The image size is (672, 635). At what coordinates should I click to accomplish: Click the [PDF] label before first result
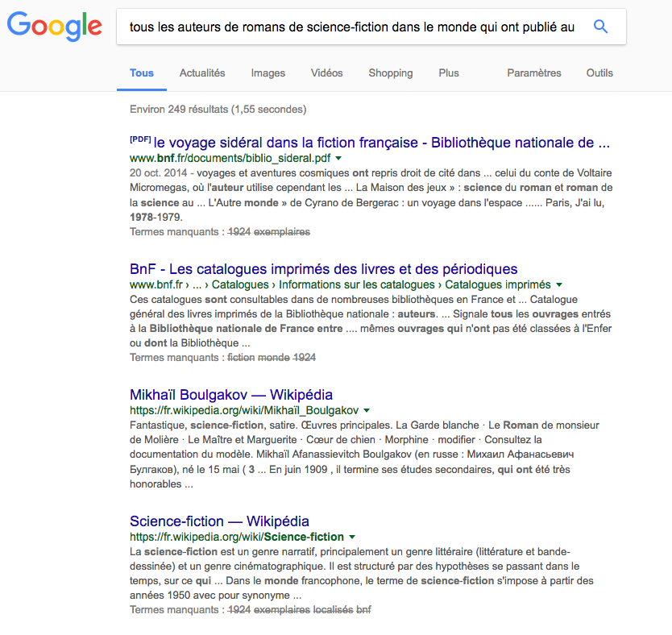[140, 139]
